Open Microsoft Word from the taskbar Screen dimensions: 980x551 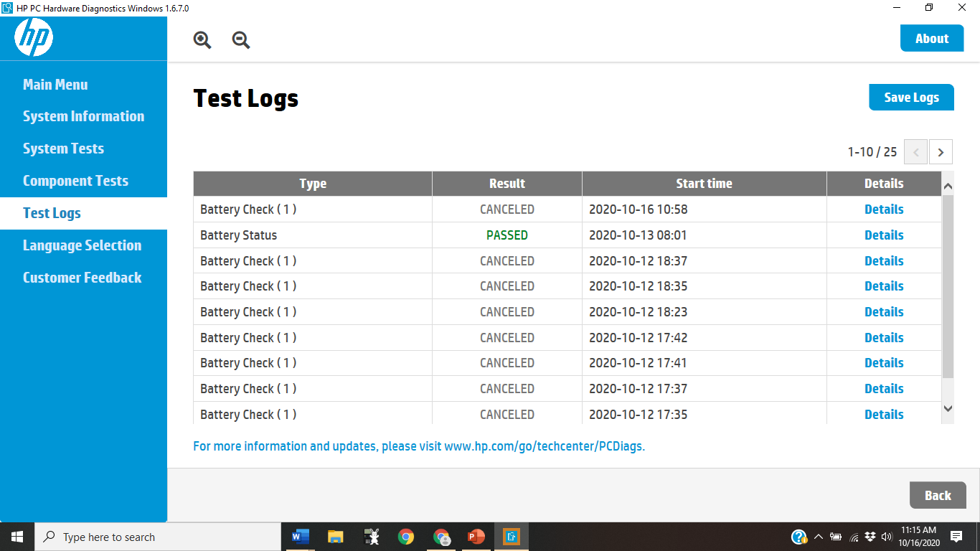(x=300, y=537)
